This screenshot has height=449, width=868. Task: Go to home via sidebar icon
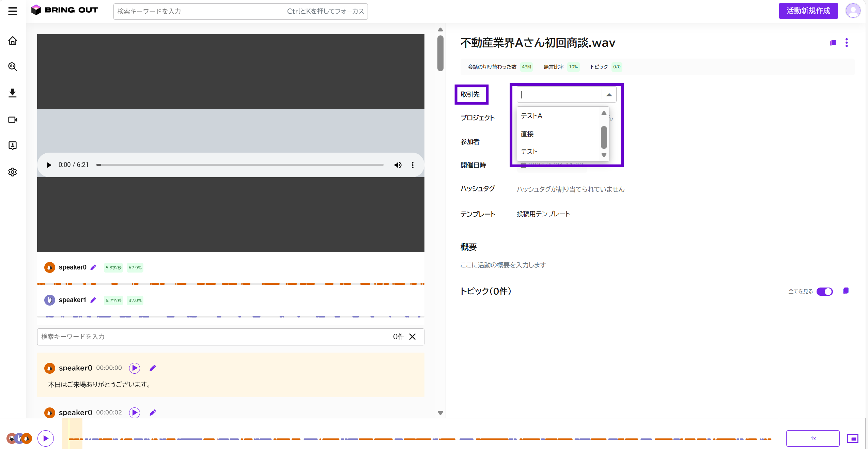coord(13,41)
